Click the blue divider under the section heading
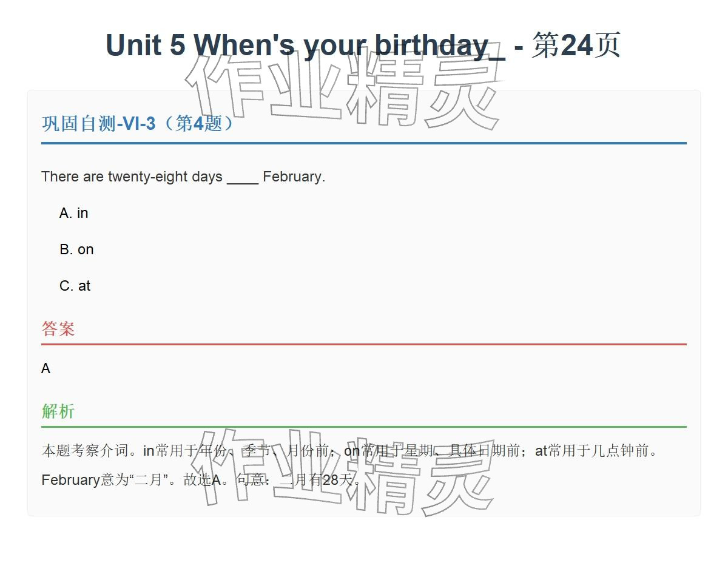 click(364, 143)
